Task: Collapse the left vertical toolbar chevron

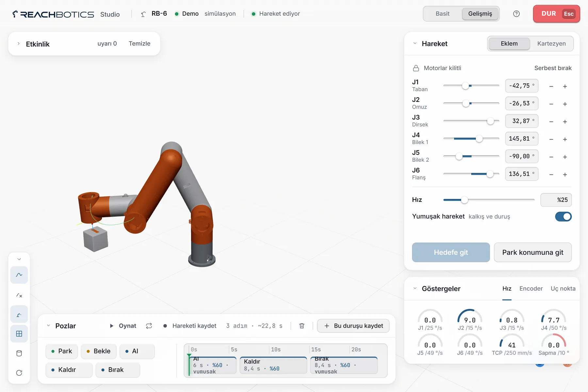Action: (19, 259)
